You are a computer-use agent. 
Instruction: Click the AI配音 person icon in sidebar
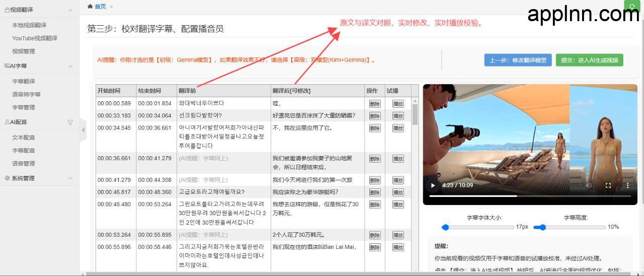(x=7, y=122)
